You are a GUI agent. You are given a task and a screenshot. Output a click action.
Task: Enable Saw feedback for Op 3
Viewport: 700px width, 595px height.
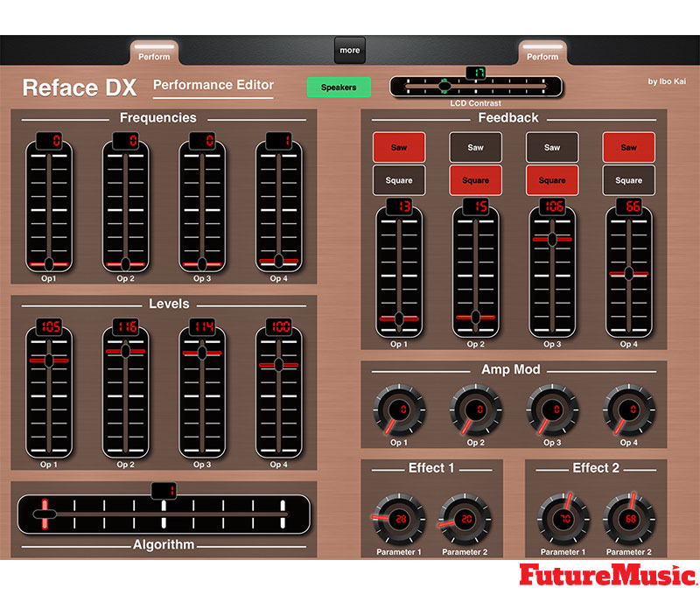552,147
